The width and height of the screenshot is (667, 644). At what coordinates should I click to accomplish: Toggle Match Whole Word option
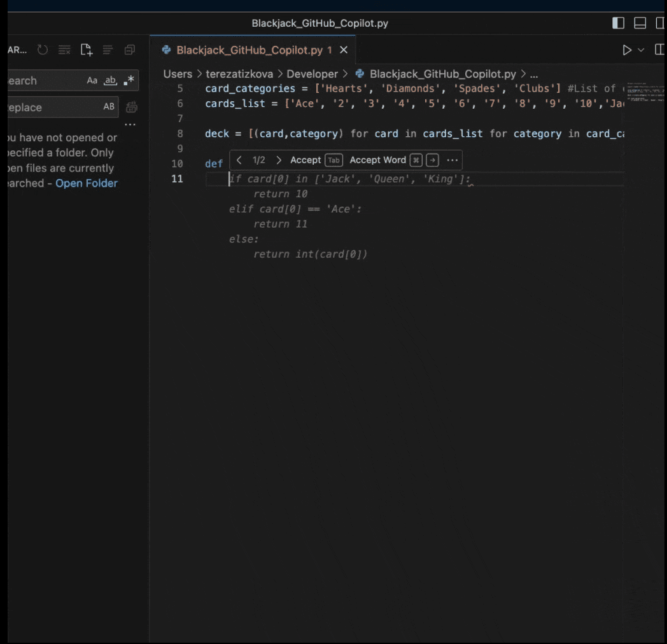(x=111, y=80)
